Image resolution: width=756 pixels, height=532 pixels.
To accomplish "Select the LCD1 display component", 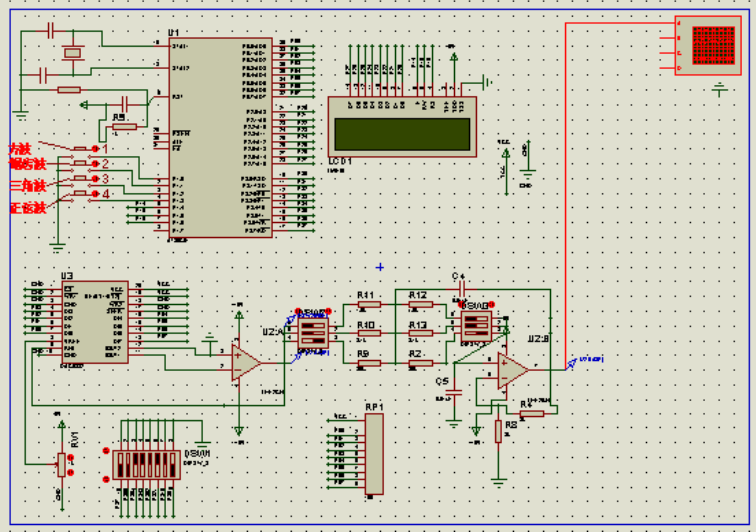I will 402,131.
